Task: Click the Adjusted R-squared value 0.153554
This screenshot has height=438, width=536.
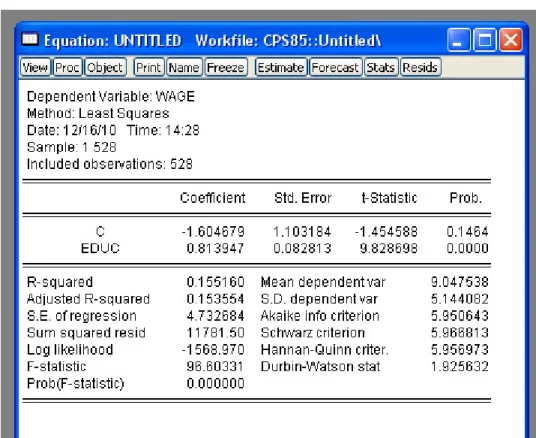Action: [x=215, y=299]
